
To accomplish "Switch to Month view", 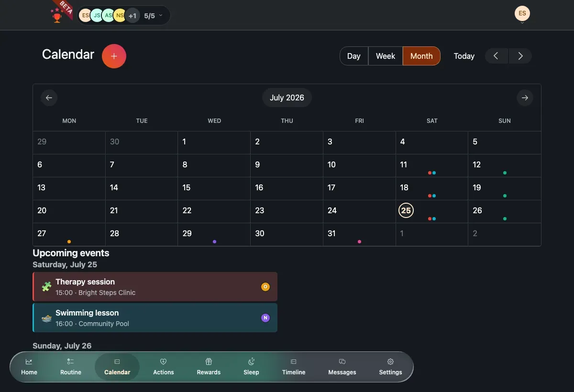I will coord(421,56).
